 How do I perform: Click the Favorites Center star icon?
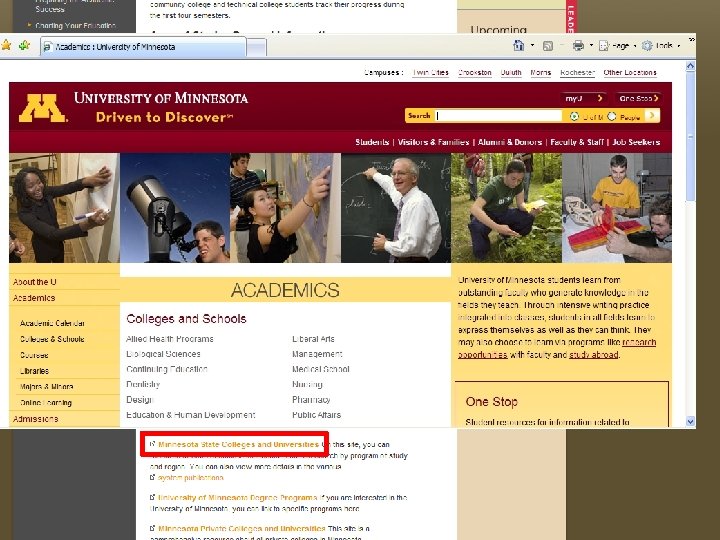tap(6, 45)
